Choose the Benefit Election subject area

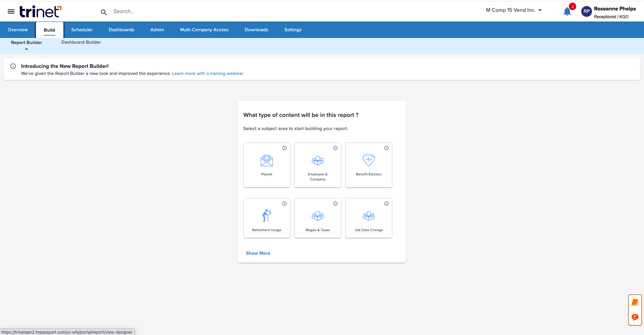pyautogui.click(x=368, y=165)
